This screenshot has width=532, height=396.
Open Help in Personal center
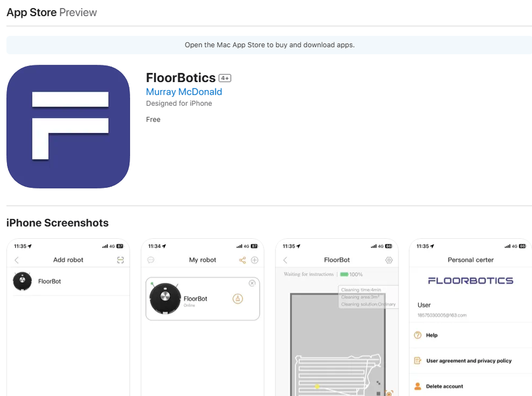pos(471,335)
